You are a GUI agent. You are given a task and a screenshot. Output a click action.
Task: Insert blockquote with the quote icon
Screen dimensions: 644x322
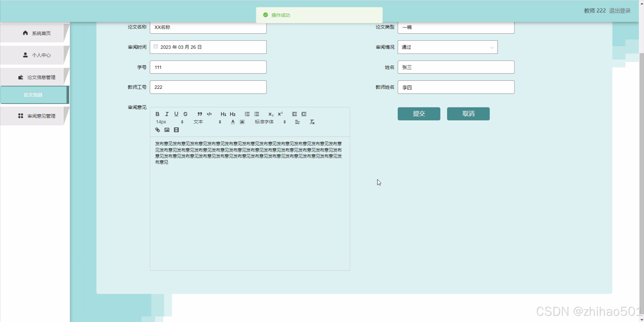[200, 114]
